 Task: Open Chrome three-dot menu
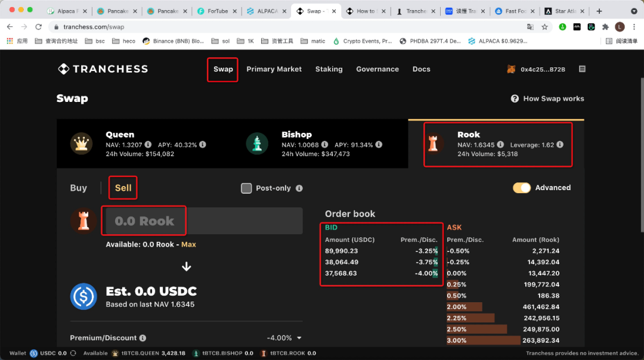(634, 27)
